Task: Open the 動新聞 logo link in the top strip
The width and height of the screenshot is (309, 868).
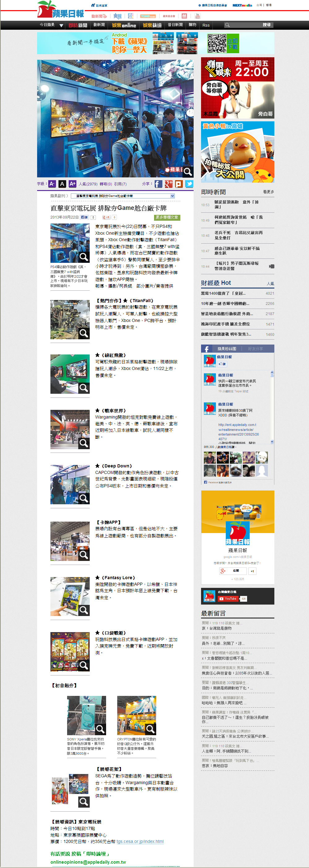Action: [x=99, y=16]
